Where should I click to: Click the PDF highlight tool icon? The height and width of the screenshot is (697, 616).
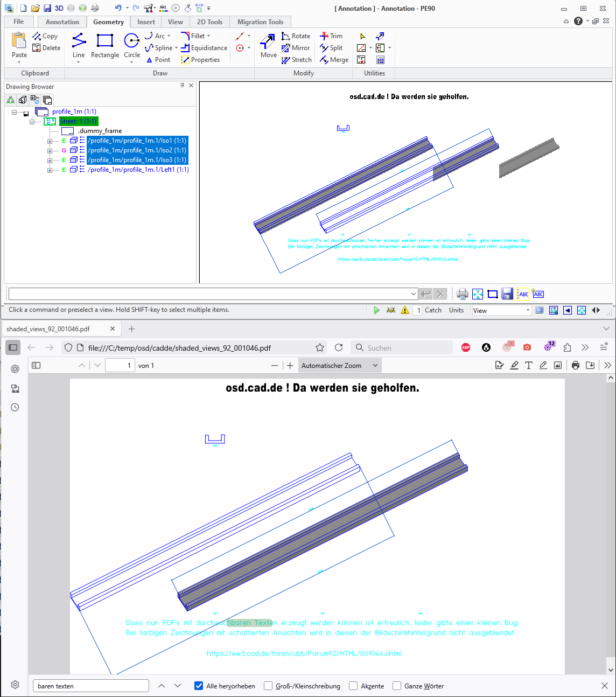pos(514,365)
